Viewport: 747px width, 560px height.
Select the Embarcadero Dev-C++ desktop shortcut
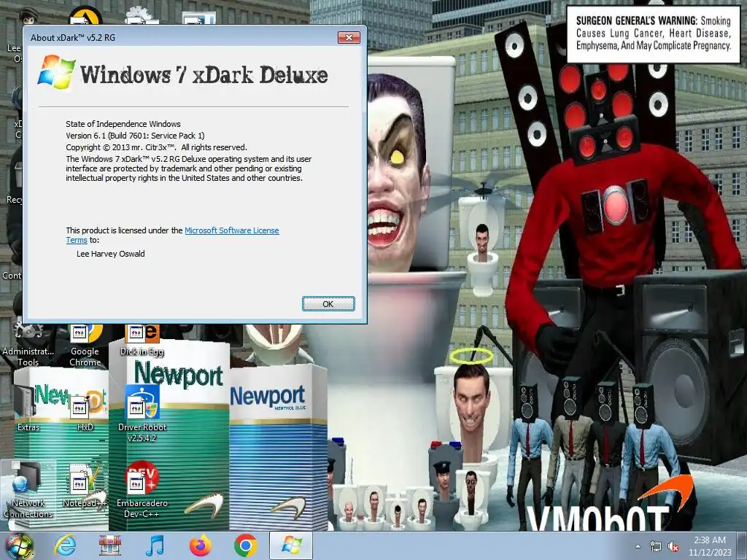point(142,491)
